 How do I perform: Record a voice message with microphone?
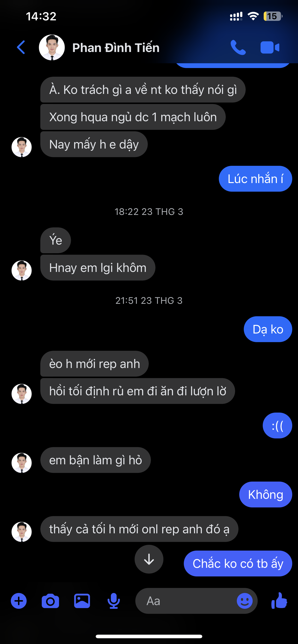coord(113,601)
